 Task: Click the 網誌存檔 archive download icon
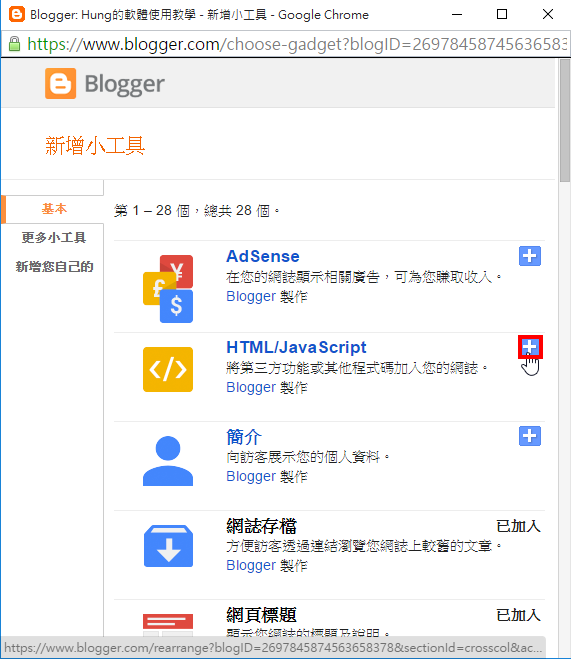[168, 546]
